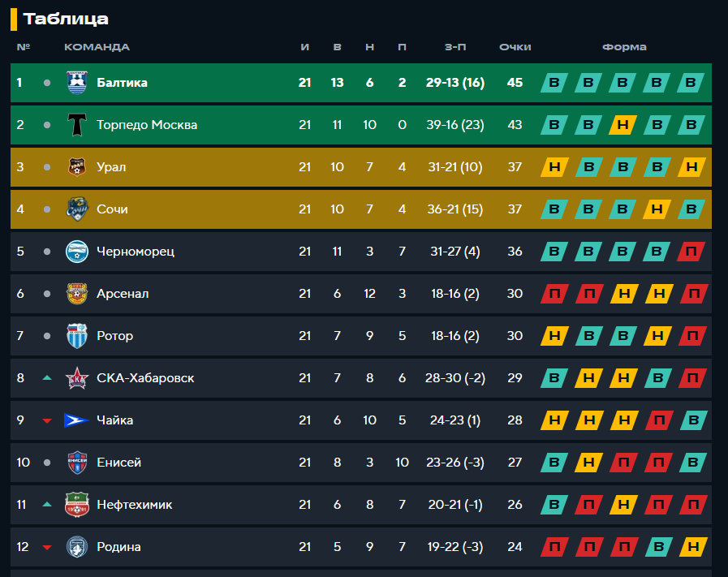Click the Балтика club logo
728x577 pixels.
pyautogui.click(x=77, y=83)
